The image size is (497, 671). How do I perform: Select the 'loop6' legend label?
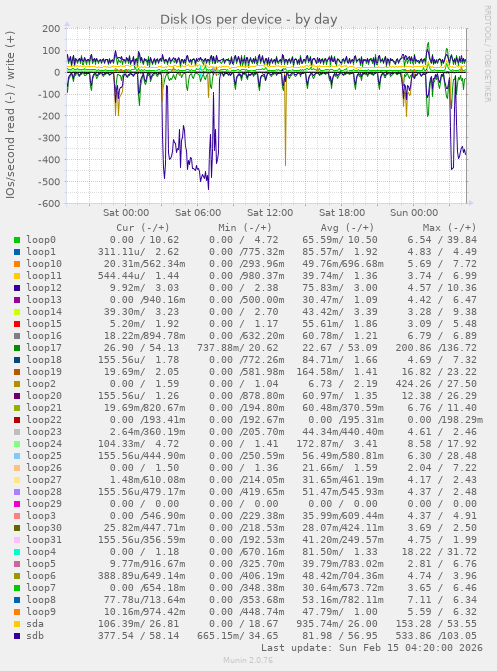pos(41,576)
